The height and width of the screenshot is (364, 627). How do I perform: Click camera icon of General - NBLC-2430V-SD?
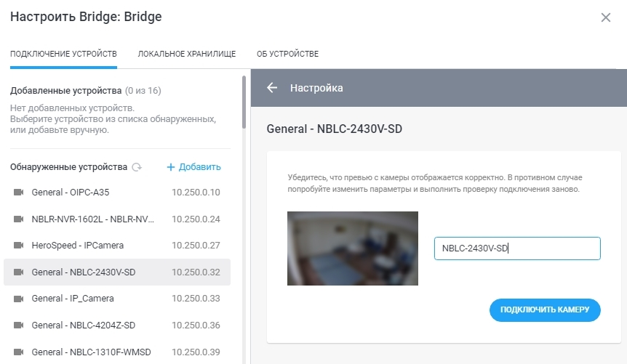[x=18, y=272]
